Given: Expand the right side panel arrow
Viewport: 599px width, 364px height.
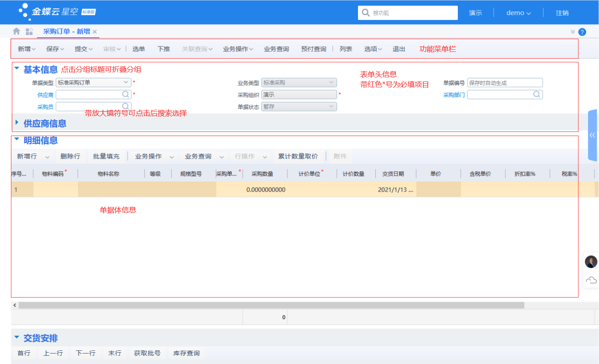Looking at the screenshot, I should (593, 135).
